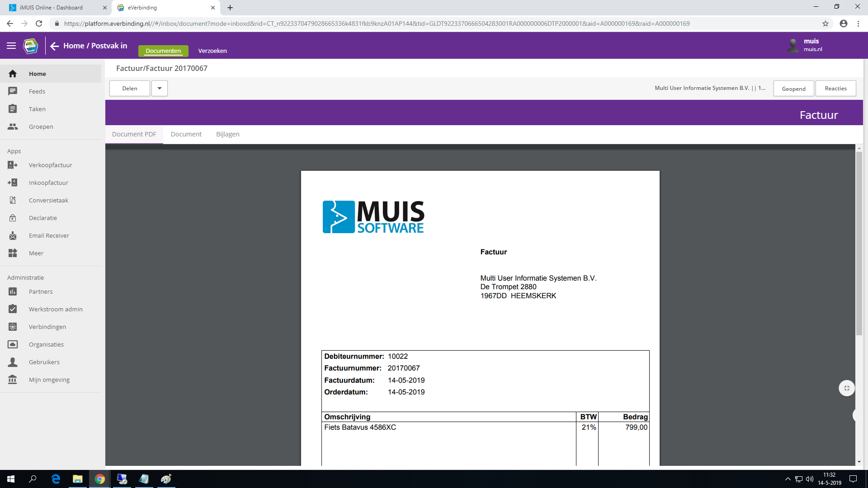This screenshot has width=868, height=488.
Task: Open Declaratie from the sidebar
Action: (x=43, y=218)
